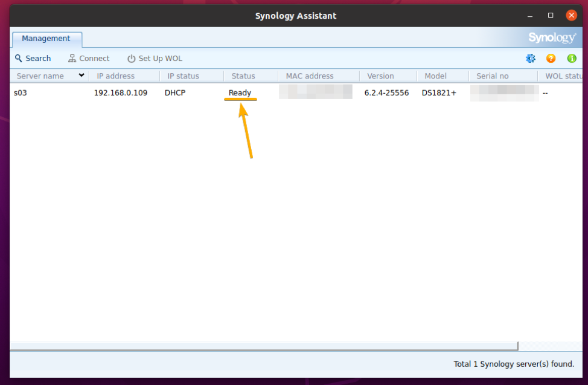Click the Model column header
This screenshot has width=588, height=385.
pyautogui.click(x=435, y=76)
